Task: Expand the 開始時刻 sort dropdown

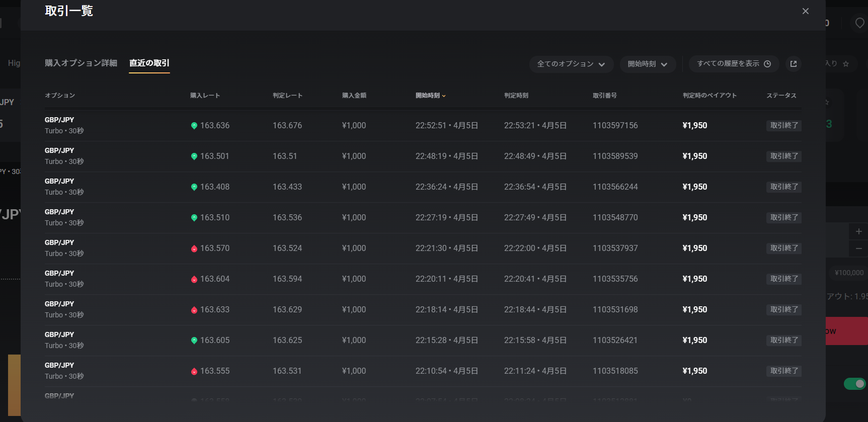Action: pyautogui.click(x=647, y=64)
